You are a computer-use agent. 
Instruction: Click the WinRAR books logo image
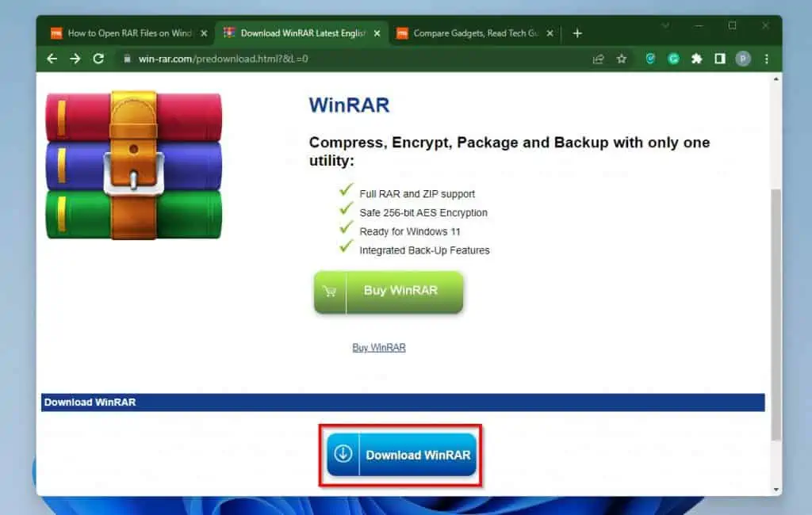coord(133,165)
